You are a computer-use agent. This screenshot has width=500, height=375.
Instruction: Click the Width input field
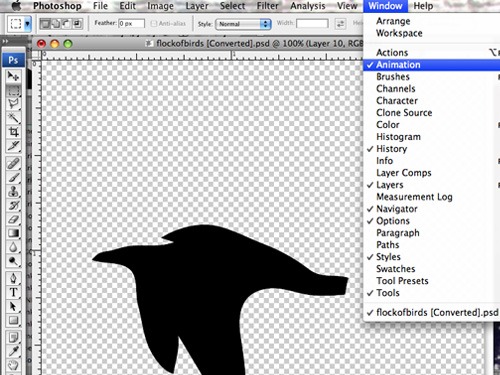[x=312, y=24]
